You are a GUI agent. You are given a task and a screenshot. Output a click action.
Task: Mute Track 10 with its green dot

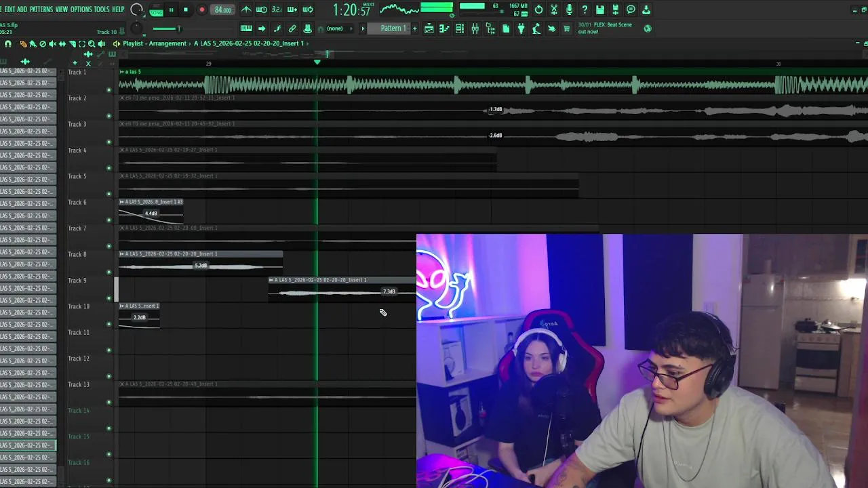click(x=108, y=324)
